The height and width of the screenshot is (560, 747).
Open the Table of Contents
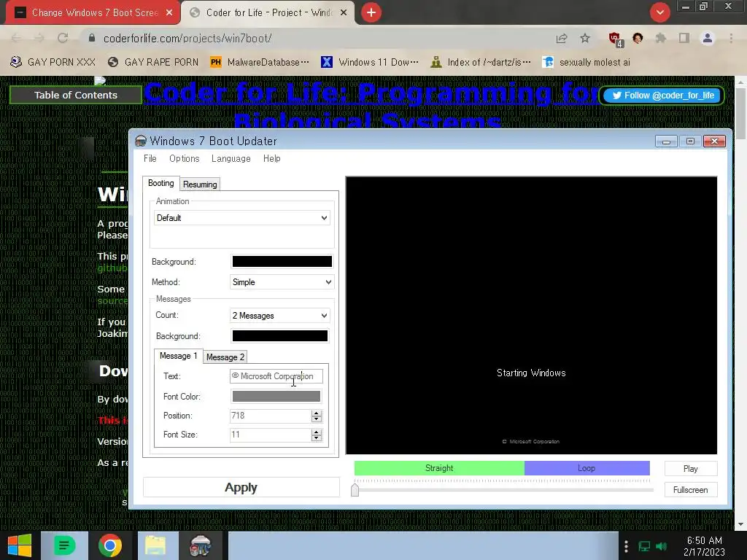76,95
